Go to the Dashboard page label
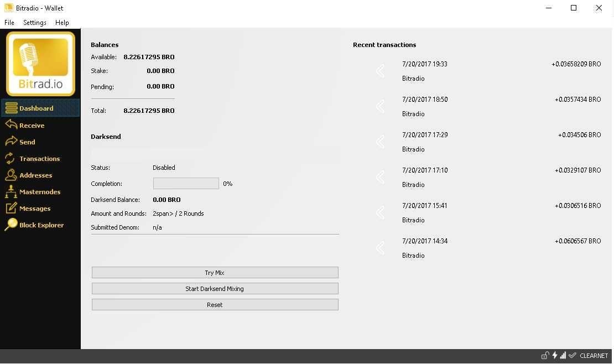 click(36, 108)
